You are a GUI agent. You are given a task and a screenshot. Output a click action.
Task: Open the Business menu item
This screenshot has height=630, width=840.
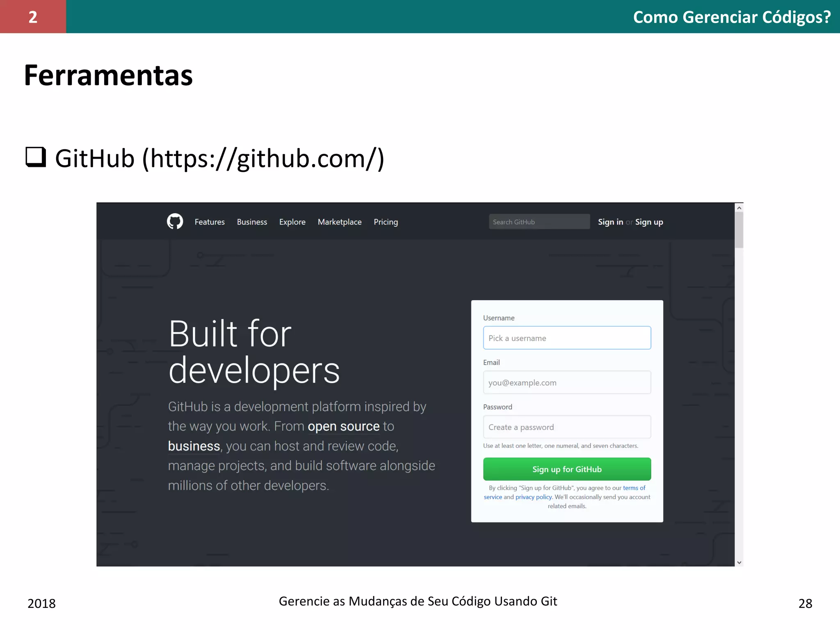pyautogui.click(x=252, y=222)
